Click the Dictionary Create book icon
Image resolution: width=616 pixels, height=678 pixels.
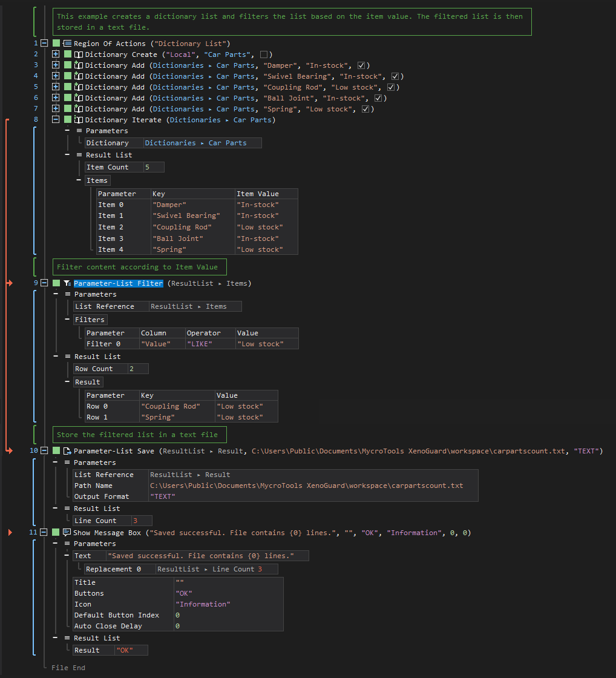pos(79,54)
